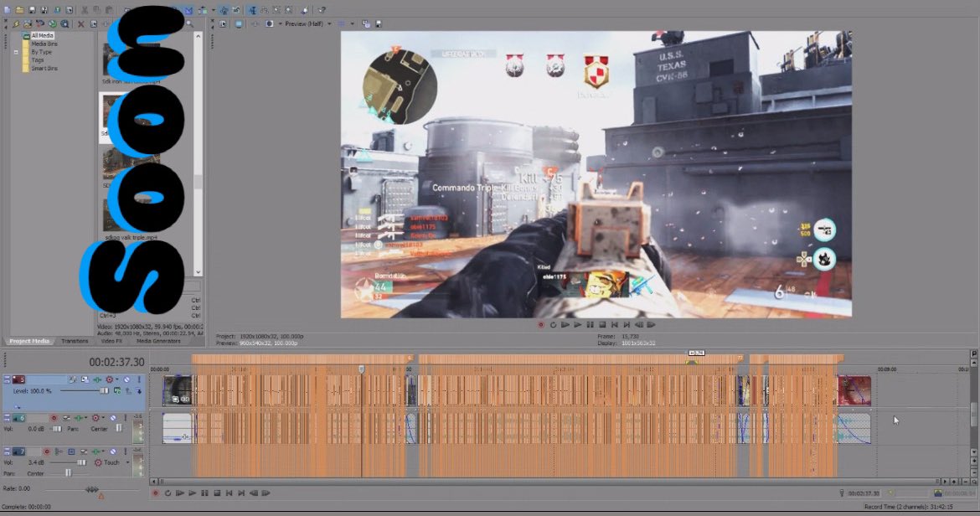Open the Split Screen View dropdown arrow
The height and width of the screenshot is (516, 980).
click(280, 23)
